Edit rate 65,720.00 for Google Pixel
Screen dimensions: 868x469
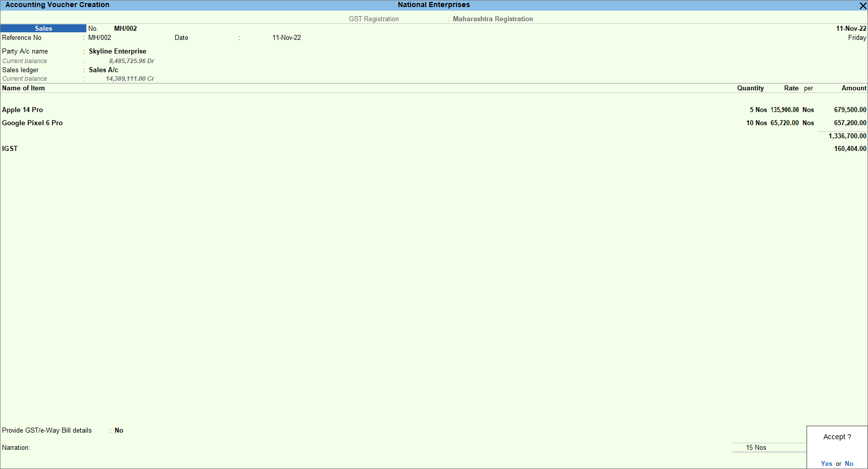point(785,123)
